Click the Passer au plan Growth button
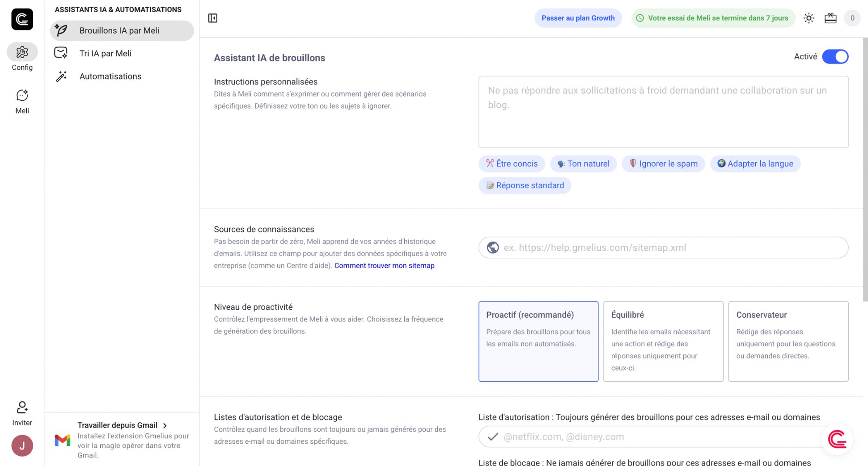This screenshot has width=868, height=466. [578, 18]
